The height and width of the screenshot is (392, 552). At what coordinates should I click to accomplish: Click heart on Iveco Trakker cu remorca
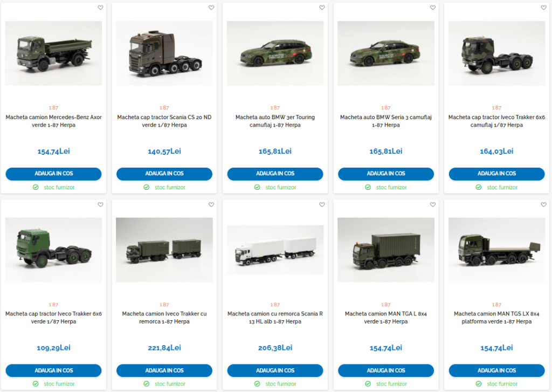pyautogui.click(x=211, y=204)
